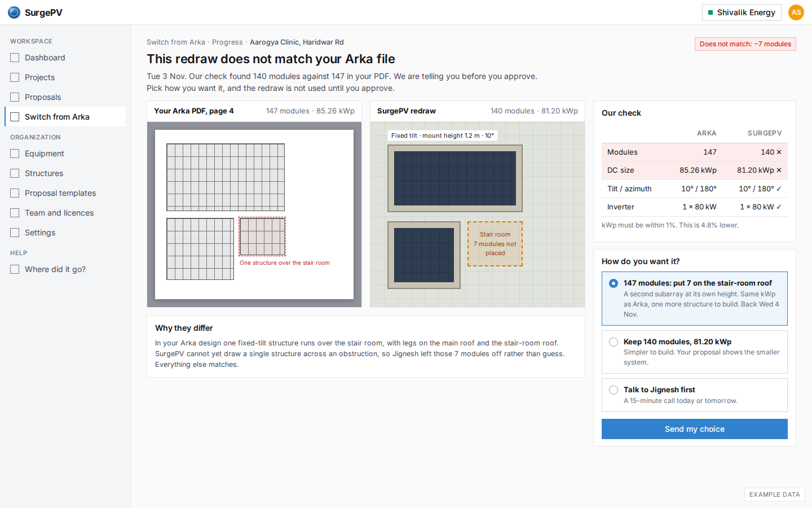Click the Send my choice button
This screenshot has width=812, height=508.
[695, 429]
